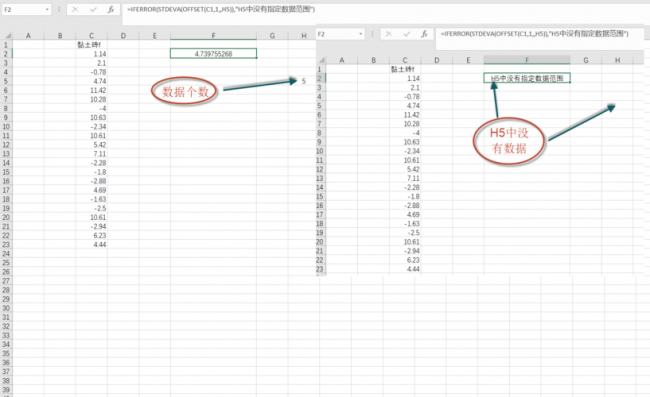
Task: Click the confirm checkmark icon in right formula bar
Action: [x=406, y=34]
